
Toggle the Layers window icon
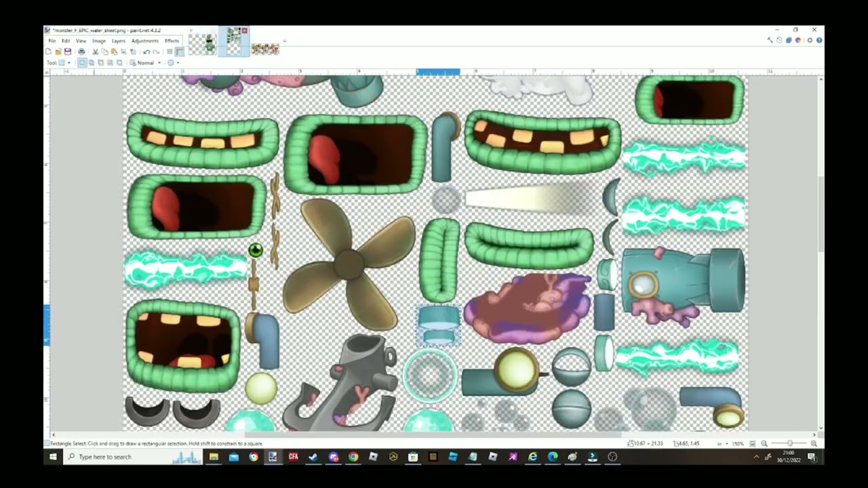click(789, 40)
